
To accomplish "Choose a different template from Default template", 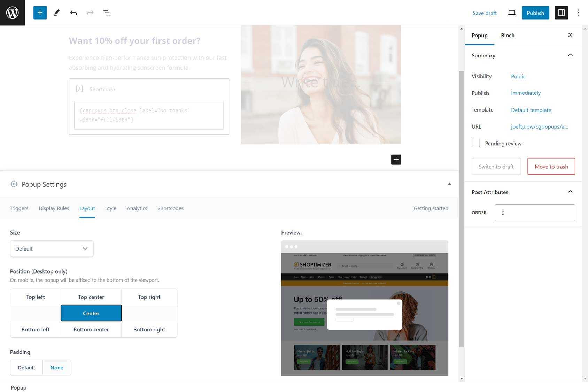I will pos(531,110).
